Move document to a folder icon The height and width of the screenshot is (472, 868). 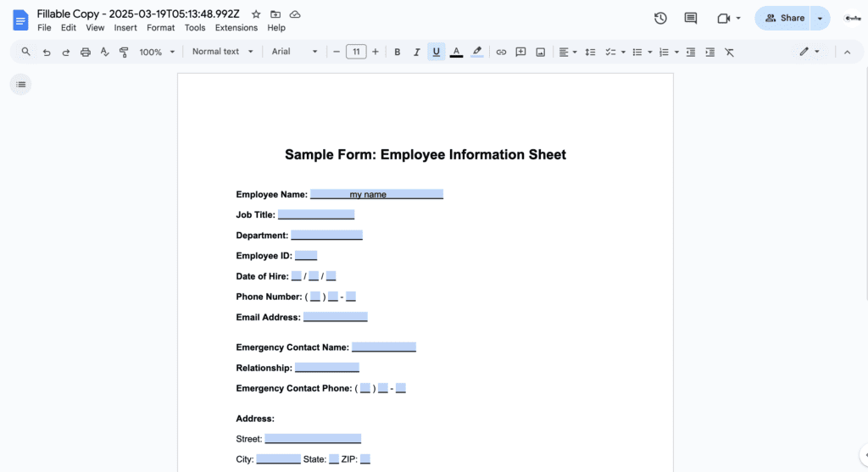275,14
